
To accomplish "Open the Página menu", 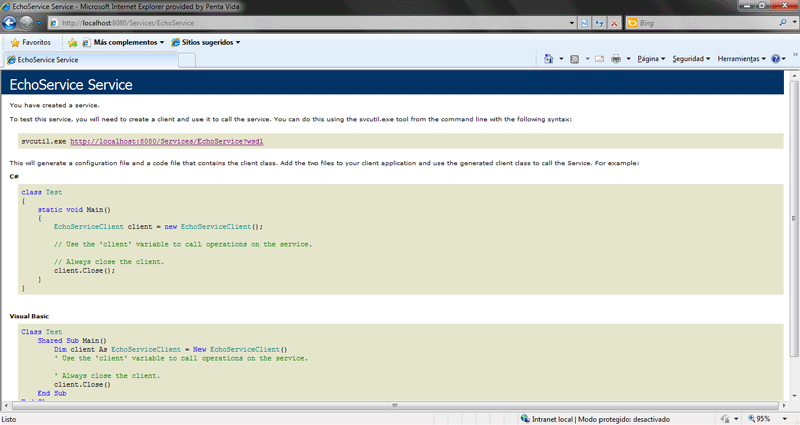I will click(x=650, y=59).
